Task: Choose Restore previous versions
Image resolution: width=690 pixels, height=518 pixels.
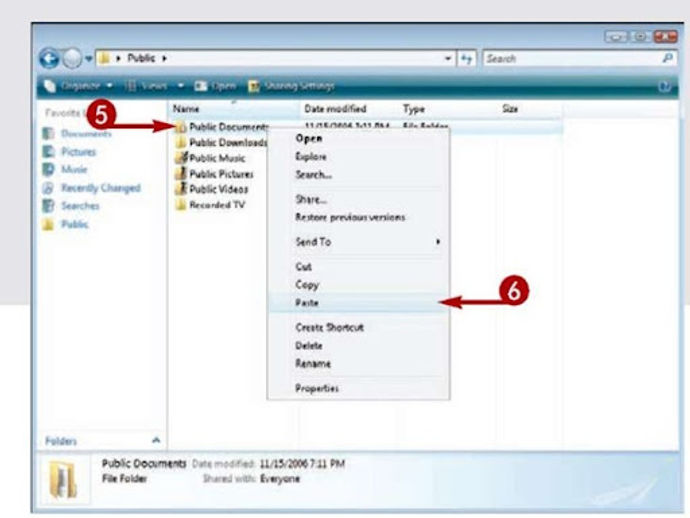Action: [x=358, y=217]
